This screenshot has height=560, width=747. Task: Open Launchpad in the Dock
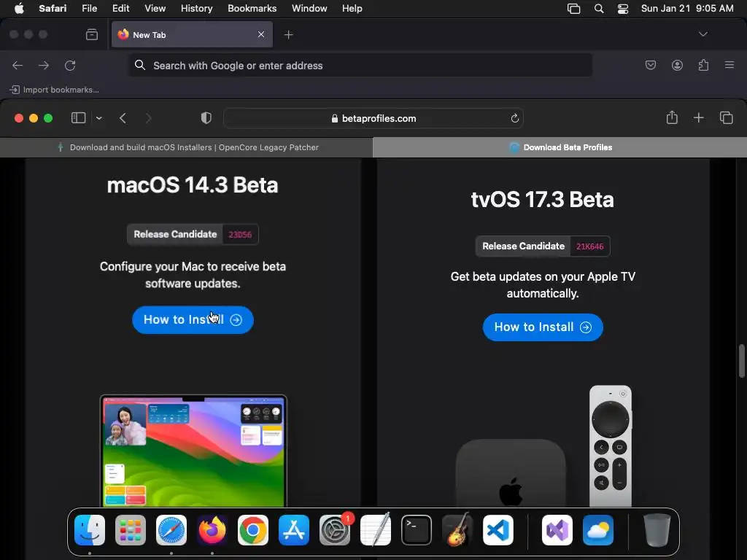click(131, 530)
